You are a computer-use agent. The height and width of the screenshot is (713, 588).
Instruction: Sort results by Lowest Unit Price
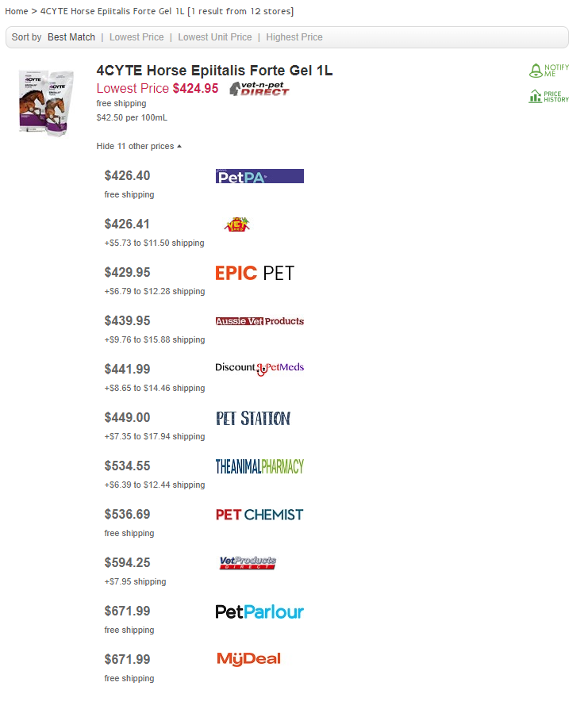214,37
